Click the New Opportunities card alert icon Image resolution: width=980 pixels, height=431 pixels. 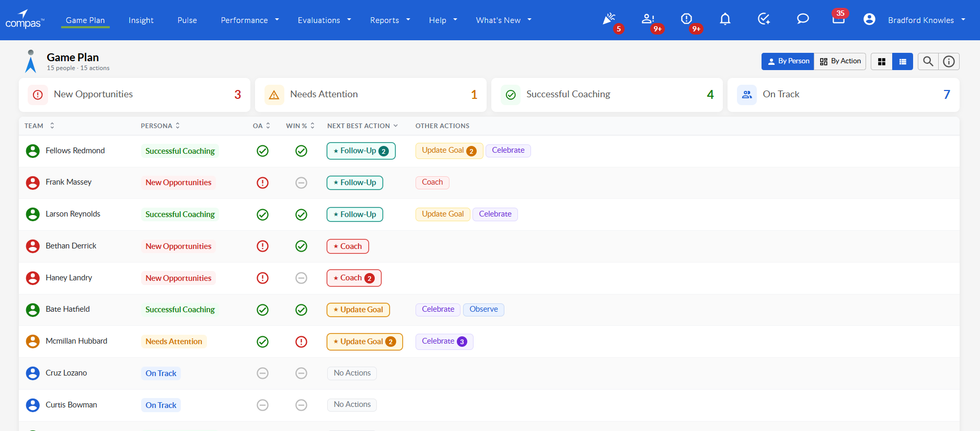tap(38, 95)
